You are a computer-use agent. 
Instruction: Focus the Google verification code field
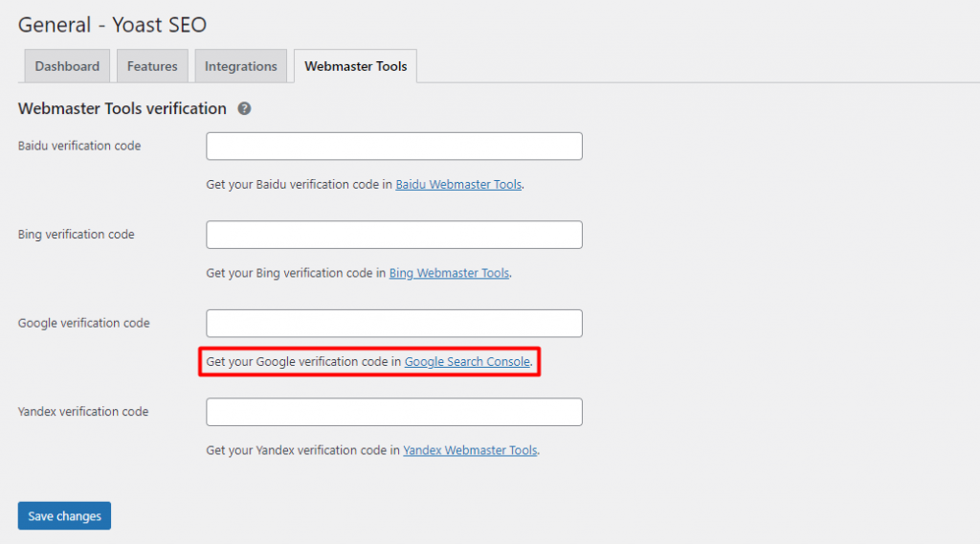tap(394, 324)
